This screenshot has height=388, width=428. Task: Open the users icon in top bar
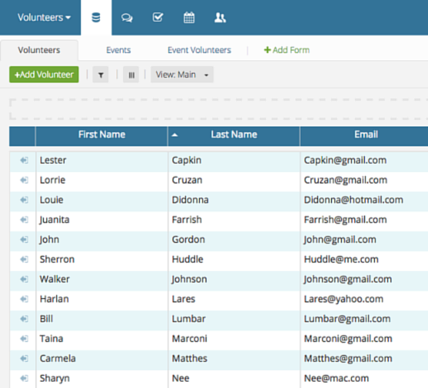click(220, 18)
